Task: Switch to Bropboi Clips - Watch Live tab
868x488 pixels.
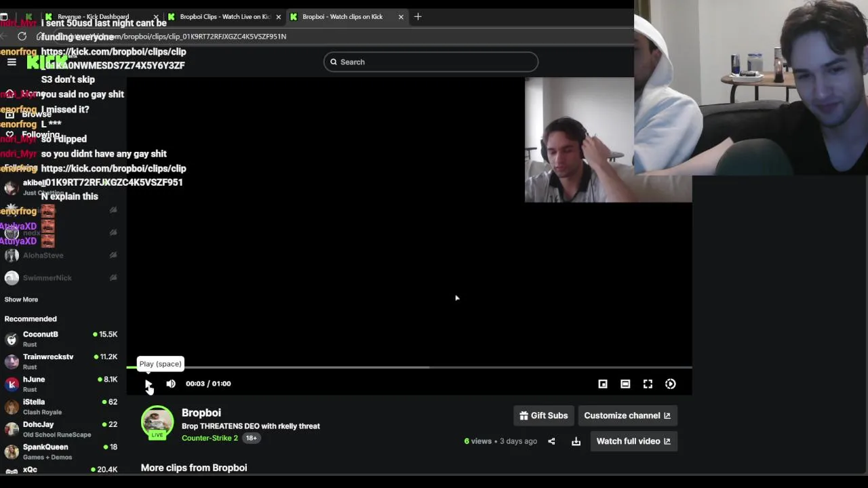Action: [x=225, y=17]
